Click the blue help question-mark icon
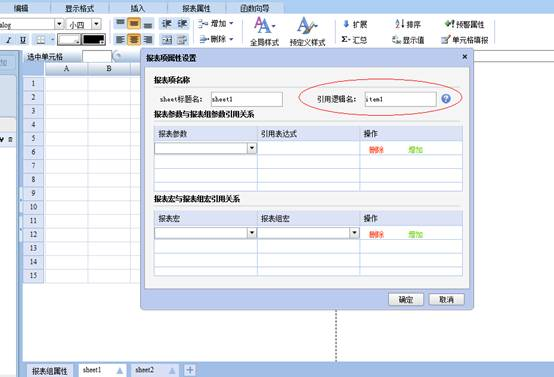The width and height of the screenshot is (554, 377). [446, 99]
